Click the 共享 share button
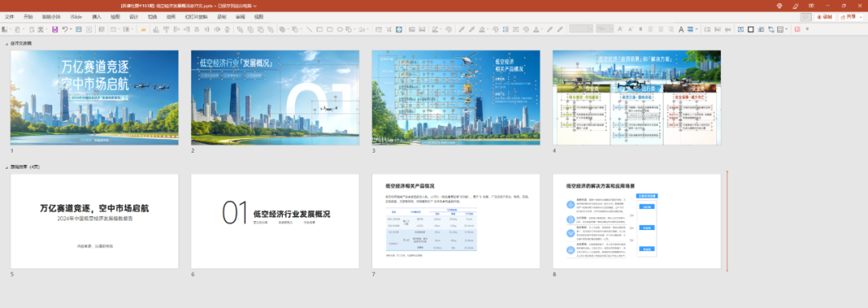The width and height of the screenshot is (868, 308). point(849,17)
